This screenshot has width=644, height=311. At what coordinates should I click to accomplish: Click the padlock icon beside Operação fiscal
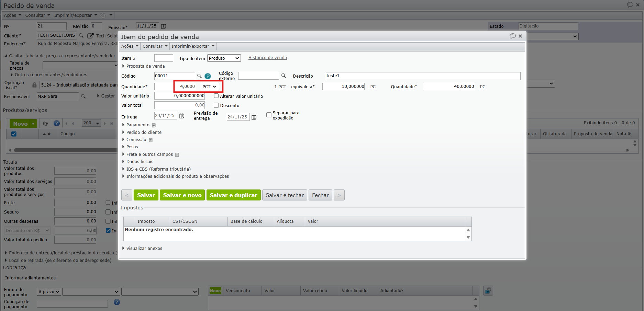point(34,85)
